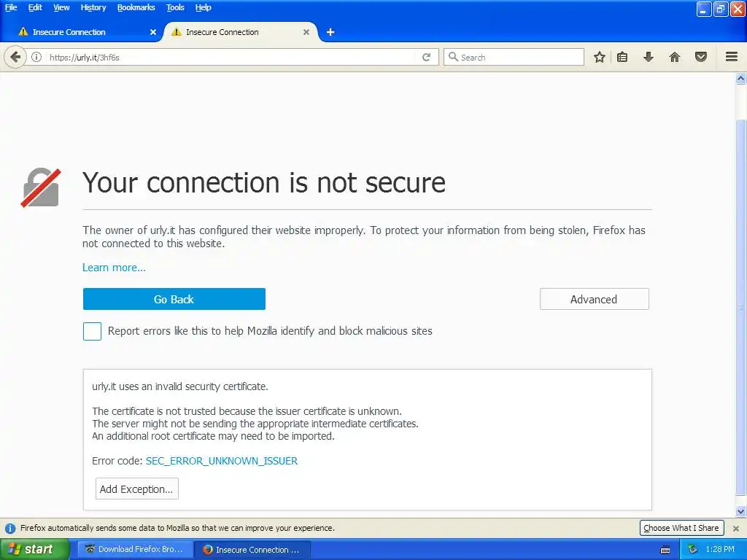Open the SEC_ERROR_UNKNOWN_ISSUER error code link
Image resolution: width=747 pixels, height=560 pixels.
(222, 461)
